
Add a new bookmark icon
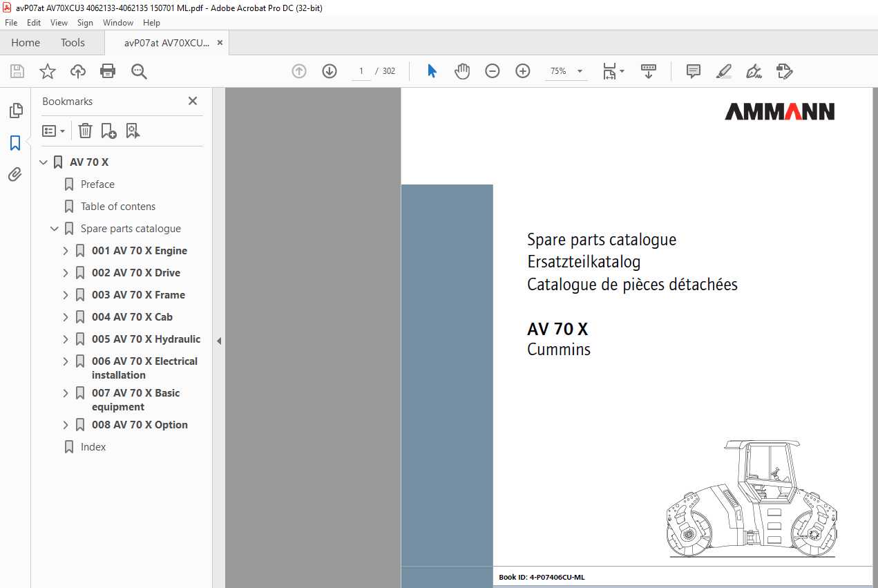click(108, 131)
